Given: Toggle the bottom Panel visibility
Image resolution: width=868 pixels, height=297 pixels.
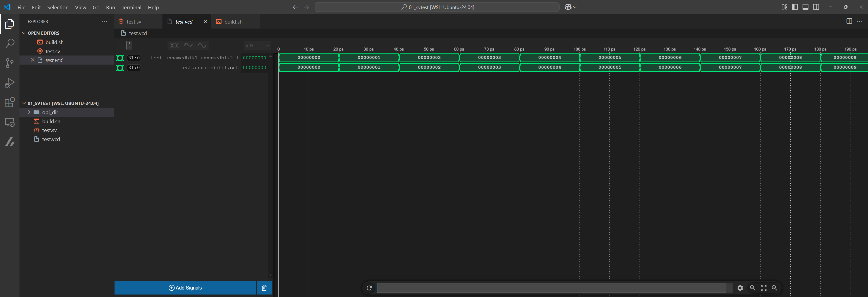Looking at the screenshot, I should [805, 7].
